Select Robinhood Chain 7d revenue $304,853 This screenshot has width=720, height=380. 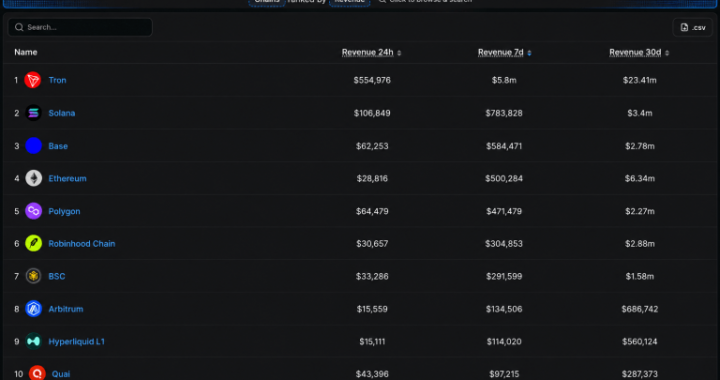pos(504,244)
